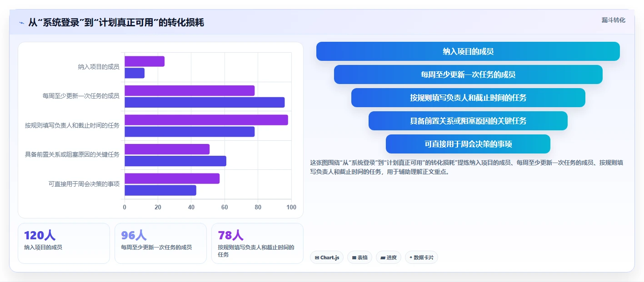This screenshot has height=282, width=644.
Task: Click blue bar for 可直接用于周会决策的事项
Action: (160, 190)
